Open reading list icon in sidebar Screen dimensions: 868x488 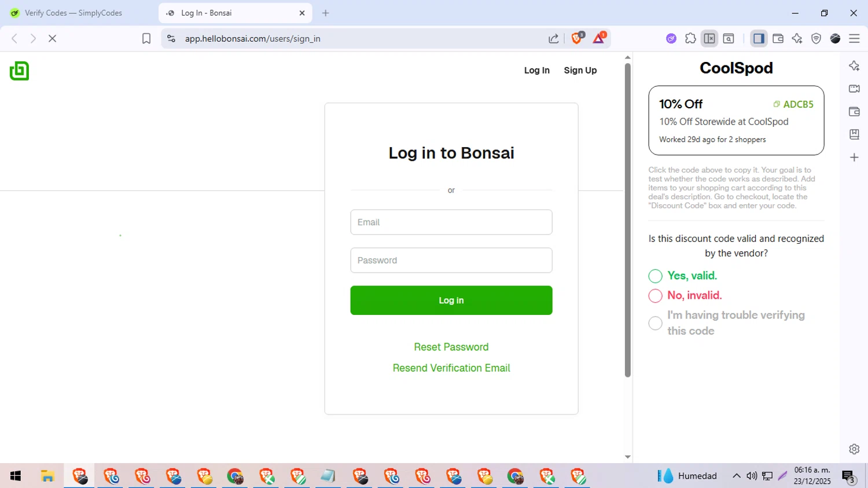854,134
